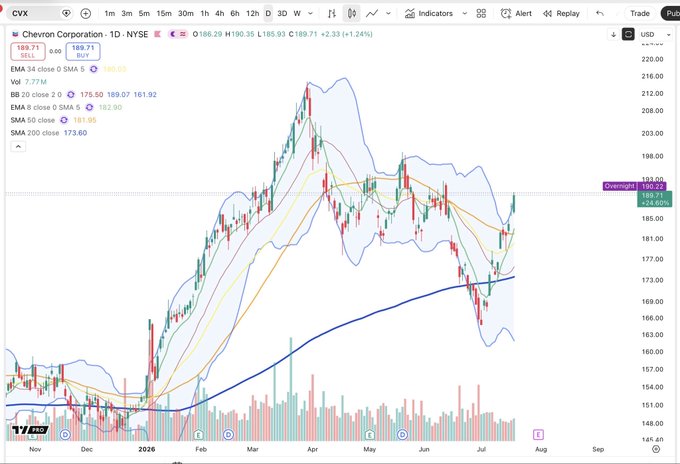
Task: Open the Trade panel button
Action: click(640, 13)
